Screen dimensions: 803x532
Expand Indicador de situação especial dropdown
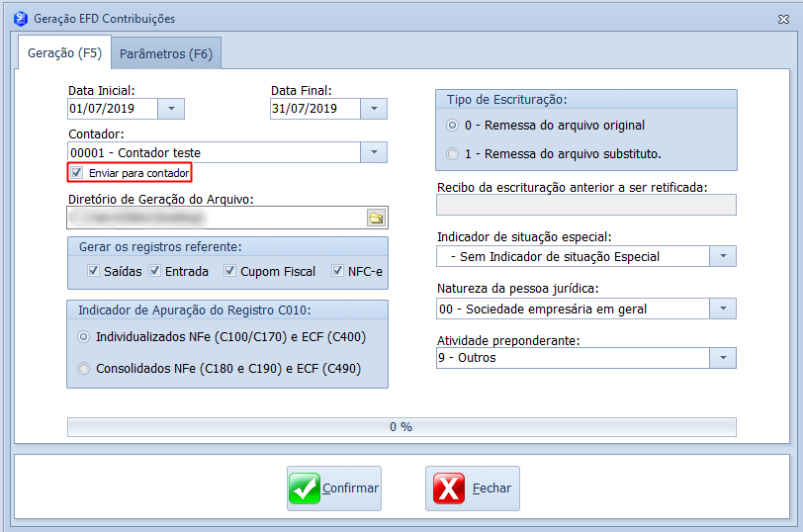[x=723, y=256]
